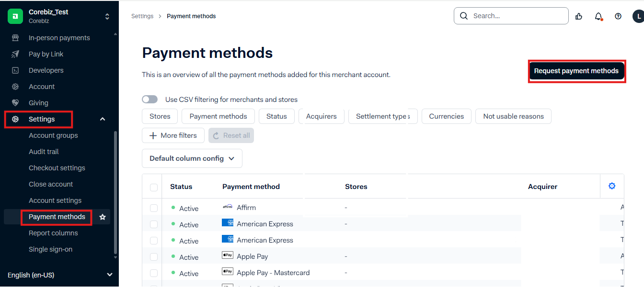Open the help question mark icon

click(618, 16)
